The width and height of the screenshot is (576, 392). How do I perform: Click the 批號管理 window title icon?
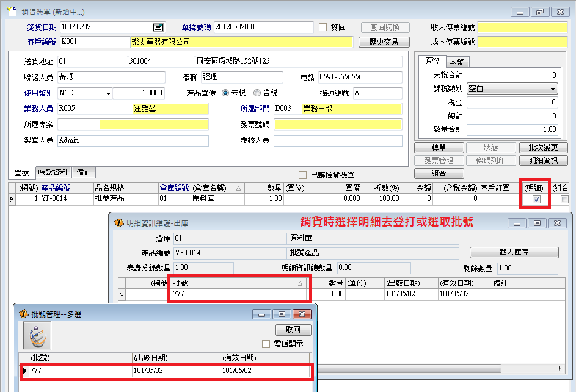[24, 314]
